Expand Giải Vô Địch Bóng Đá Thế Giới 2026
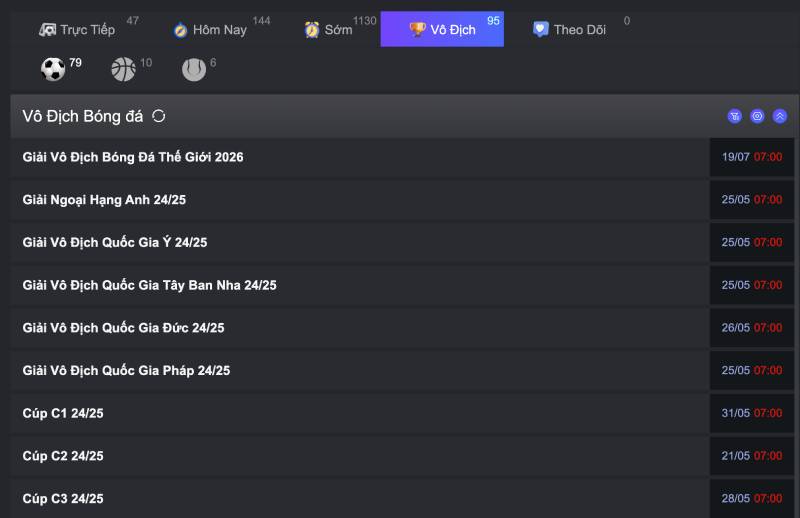The width and height of the screenshot is (800, 518). [133, 157]
